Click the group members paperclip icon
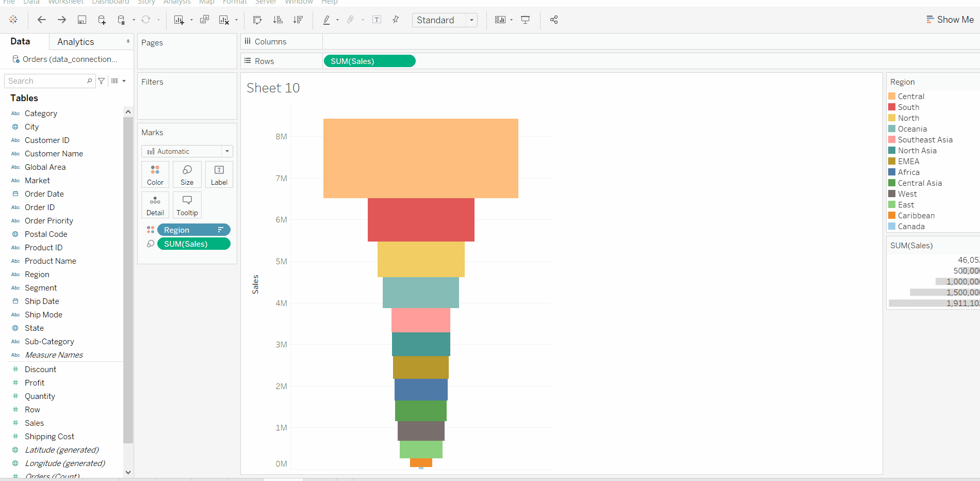980x481 pixels. 350,20
